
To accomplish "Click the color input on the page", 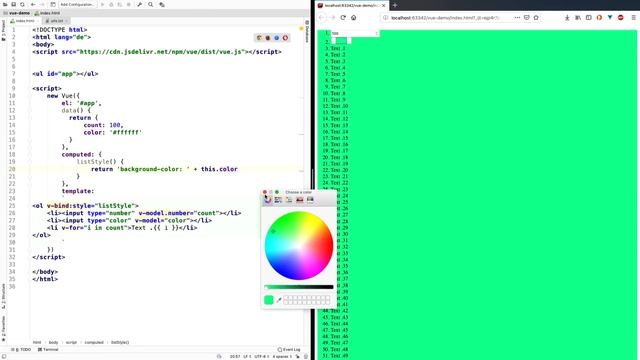I will tap(341, 41).
